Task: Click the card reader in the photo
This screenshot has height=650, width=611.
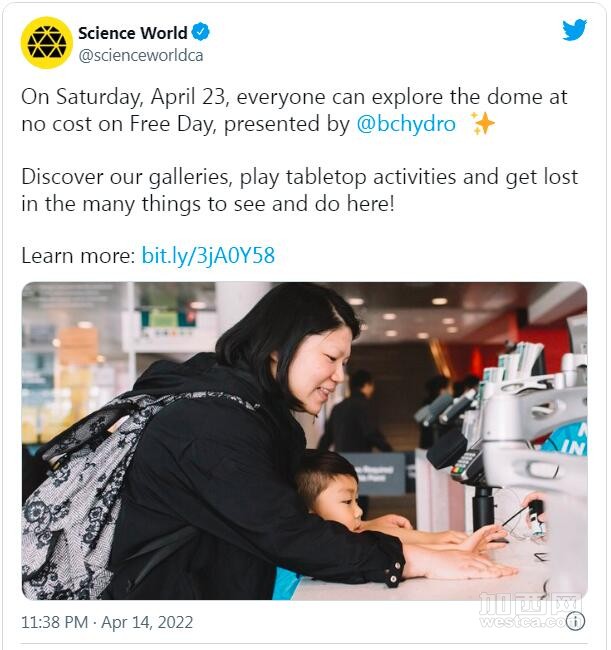Action: click(x=468, y=463)
